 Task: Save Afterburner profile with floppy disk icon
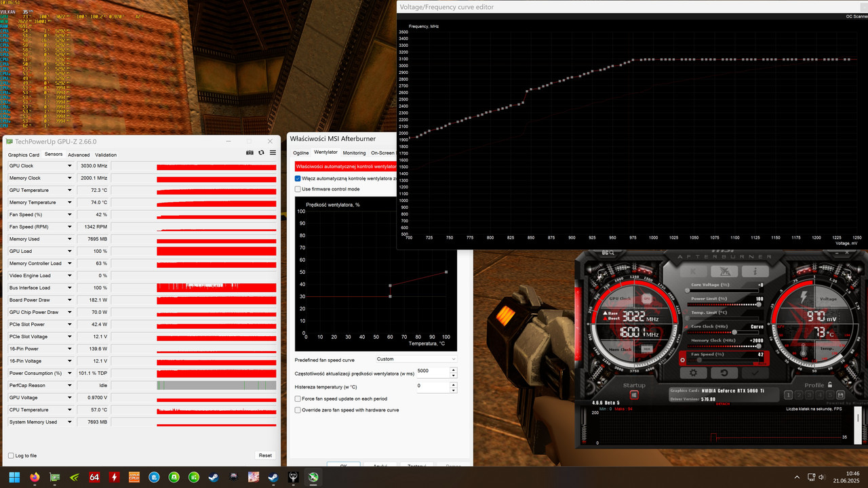click(840, 395)
